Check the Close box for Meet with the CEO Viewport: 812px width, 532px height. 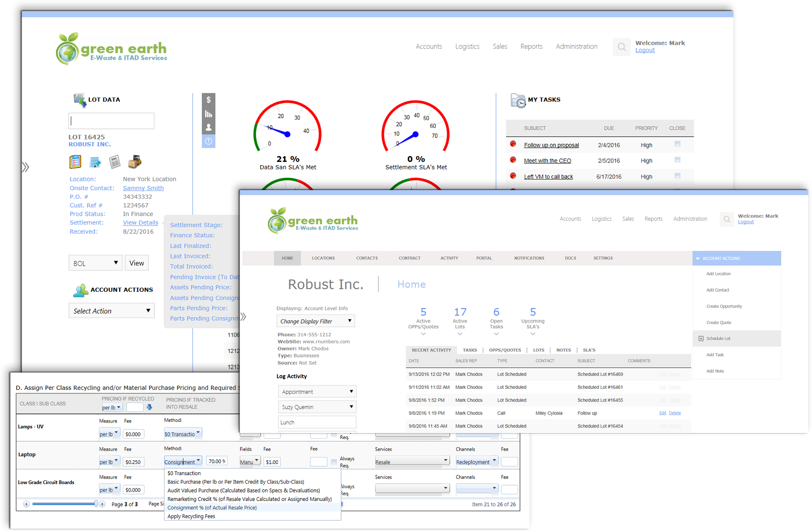(677, 160)
